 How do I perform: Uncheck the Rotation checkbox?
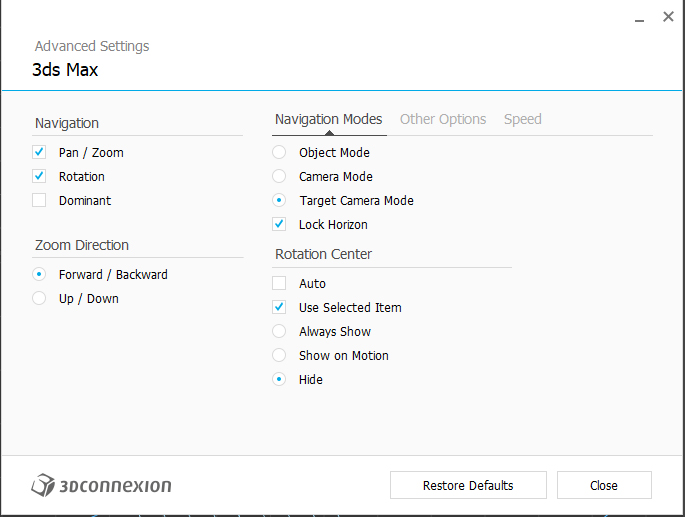click(39, 176)
